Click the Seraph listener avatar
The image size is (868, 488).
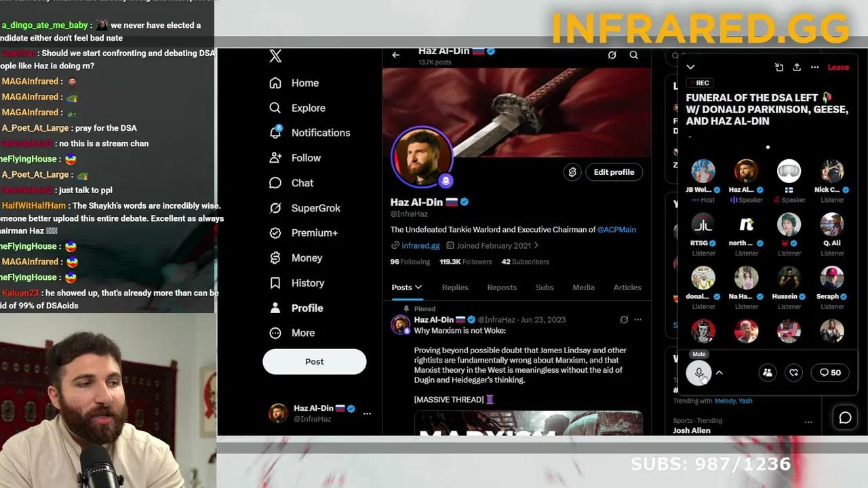tap(832, 278)
